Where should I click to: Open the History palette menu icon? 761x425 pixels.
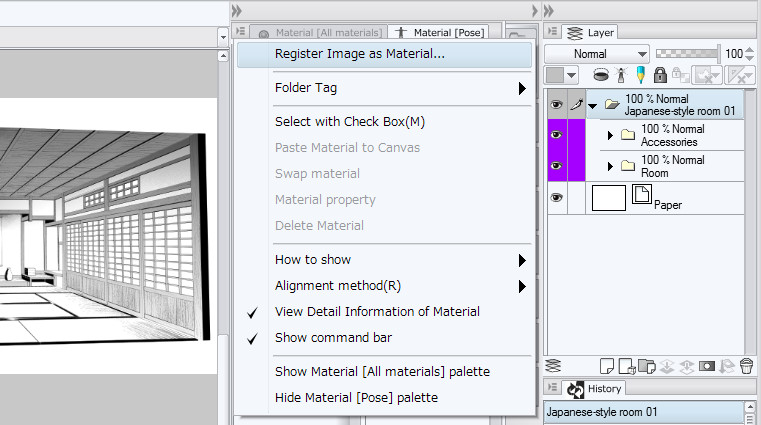click(x=552, y=387)
